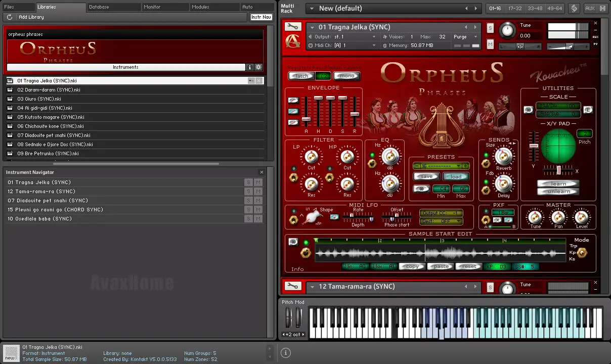Switch to the Monitor tab
This screenshot has height=364, width=611.
(x=165, y=7)
